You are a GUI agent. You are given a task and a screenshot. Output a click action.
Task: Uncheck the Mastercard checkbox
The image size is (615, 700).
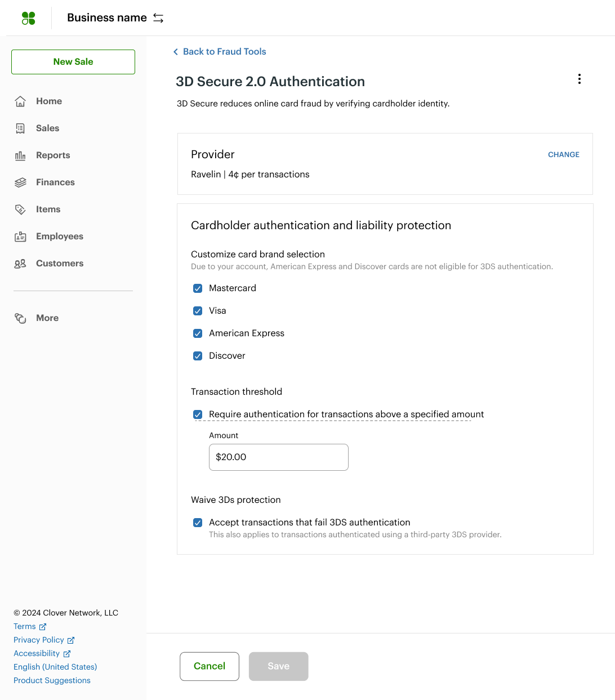click(x=198, y=288)
